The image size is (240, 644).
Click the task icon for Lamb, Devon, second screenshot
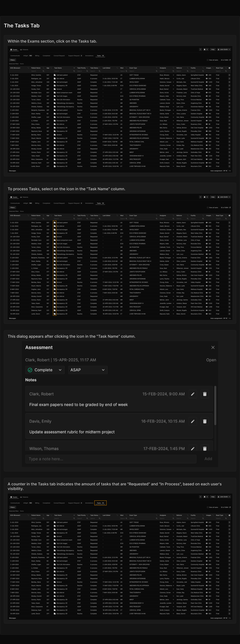55,314
